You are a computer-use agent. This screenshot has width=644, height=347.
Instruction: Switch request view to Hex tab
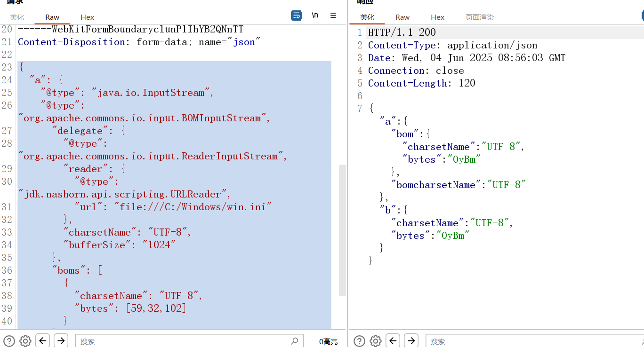pos(88,17)
